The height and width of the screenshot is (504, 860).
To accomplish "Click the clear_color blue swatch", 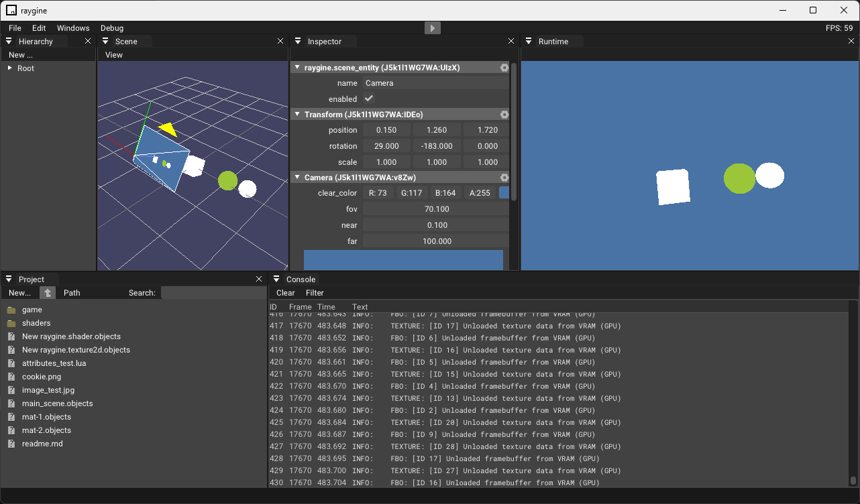I will click(x=504, y=193).
